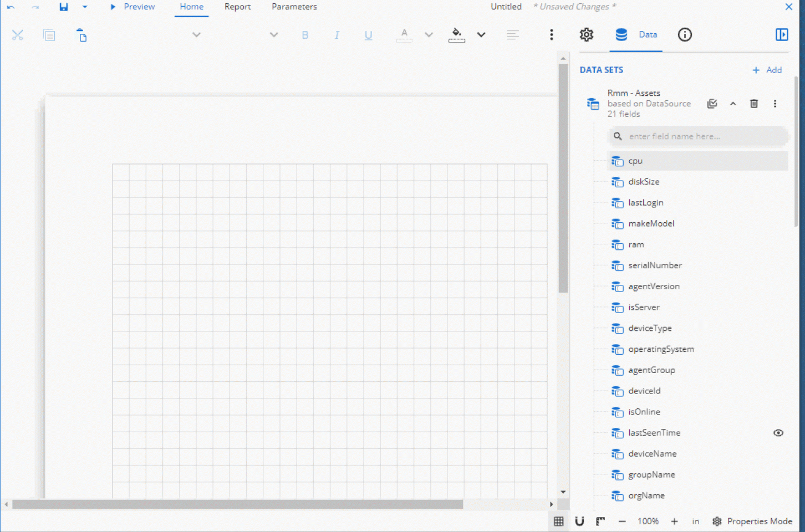Viewport: 805px width, 532px height.
Task: Zoom in with the plus button
Action: 674,521
